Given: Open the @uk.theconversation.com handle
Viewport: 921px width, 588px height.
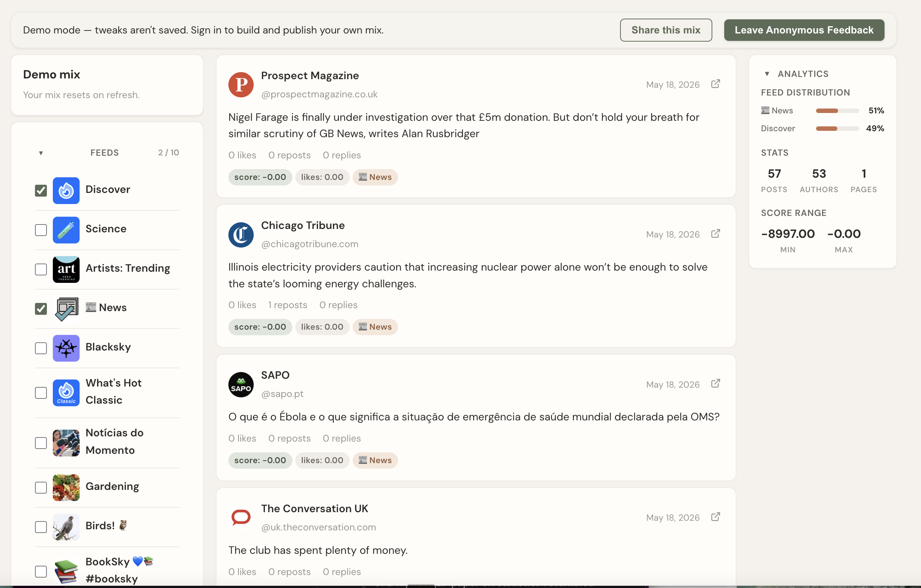Looking at the screenshot, I should click(x=319, y=527).
